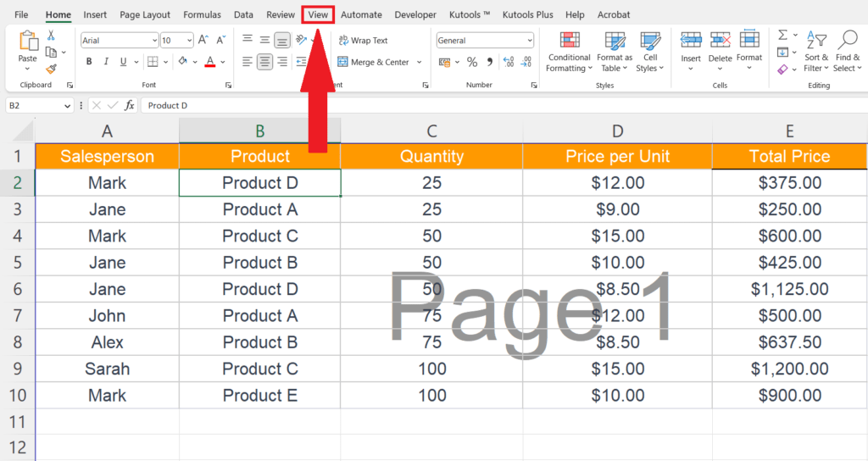Activate the Format Painter brush
868x461 pixels.
point(51,69)
